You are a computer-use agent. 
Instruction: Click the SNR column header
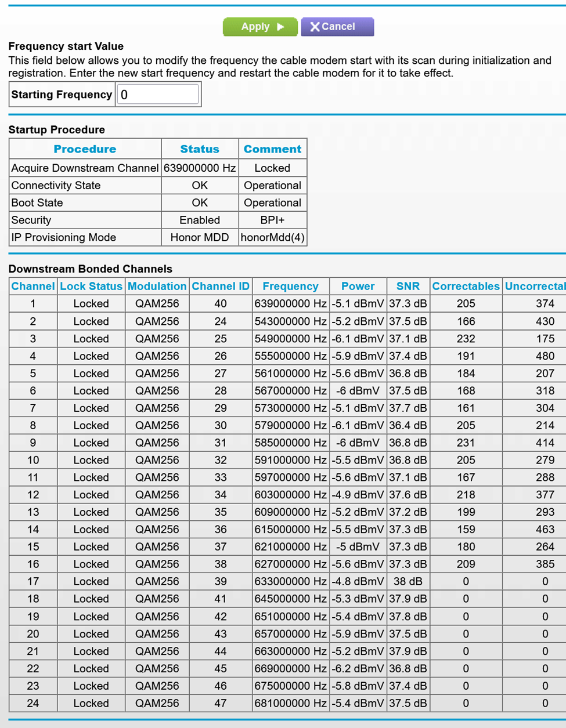click(408, 286)
